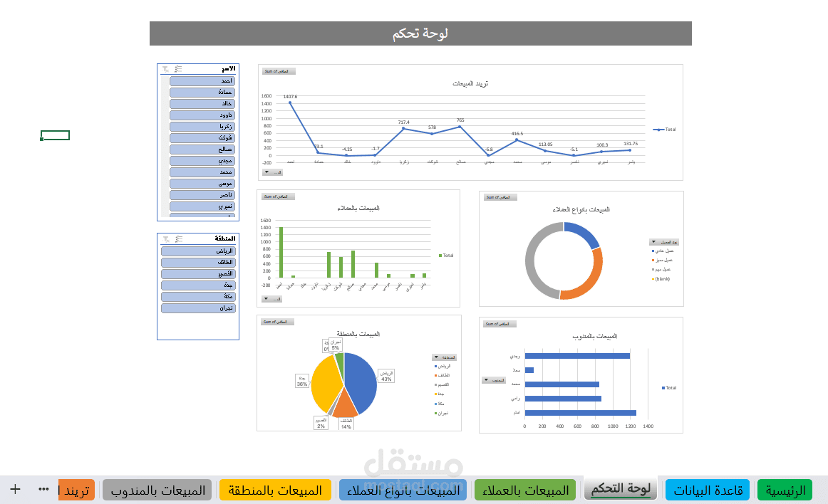
Task: Click green نجران legend swatch in pie chart
Action: (x=435, y=413)
